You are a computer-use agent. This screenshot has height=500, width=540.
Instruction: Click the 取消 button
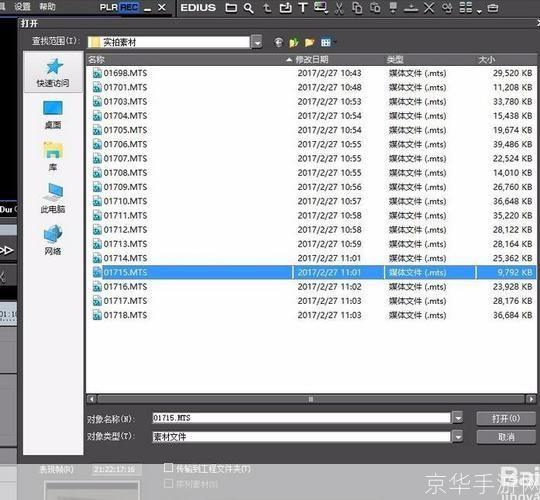coord(506,437)
